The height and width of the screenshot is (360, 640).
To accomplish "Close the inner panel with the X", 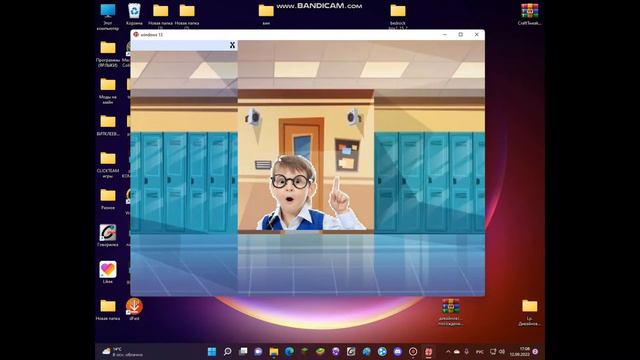I will tap(232, 45).
